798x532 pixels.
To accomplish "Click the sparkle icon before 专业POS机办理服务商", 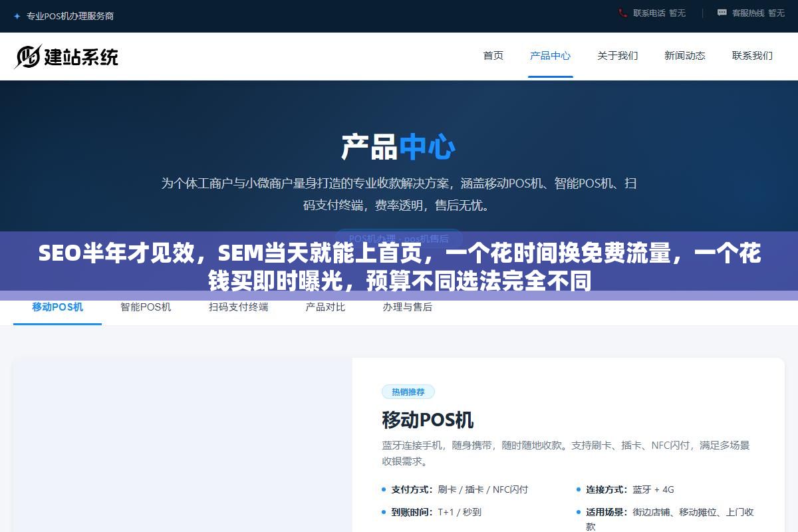I will point(17,16).
